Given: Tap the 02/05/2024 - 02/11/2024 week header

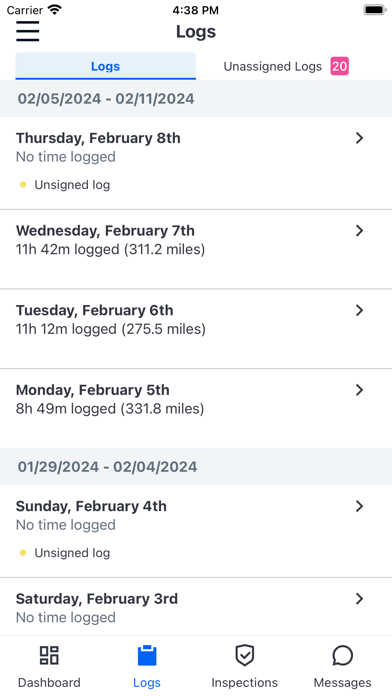Looking at the screenshot, I should pyautogui.click(x=196, y=99).
